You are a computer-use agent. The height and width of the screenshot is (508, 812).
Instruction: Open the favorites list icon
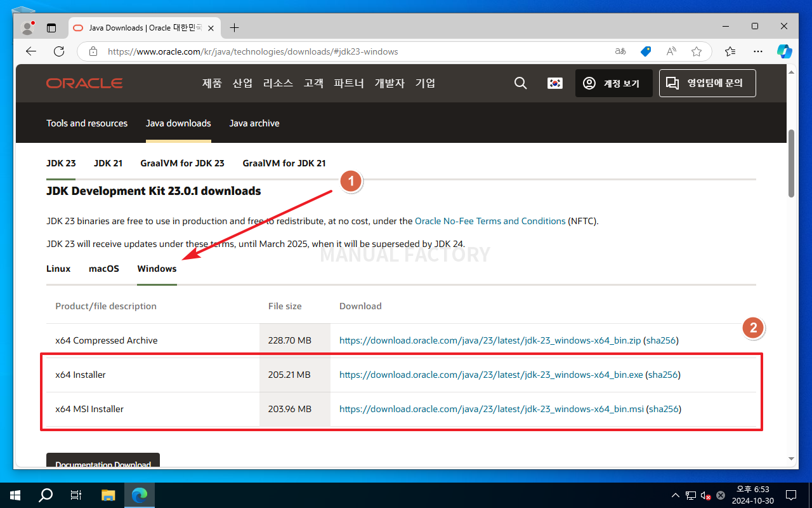[x=730, y=51]
